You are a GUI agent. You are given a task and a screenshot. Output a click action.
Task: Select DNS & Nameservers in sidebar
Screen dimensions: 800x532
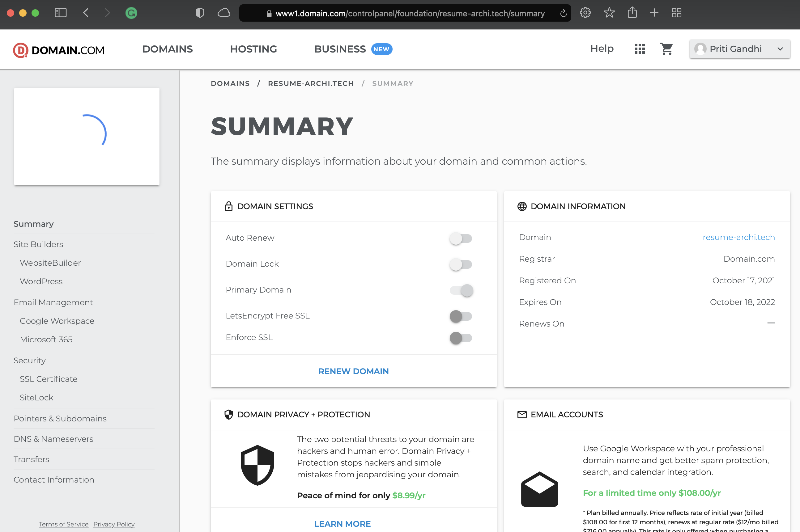click(53, 439)
